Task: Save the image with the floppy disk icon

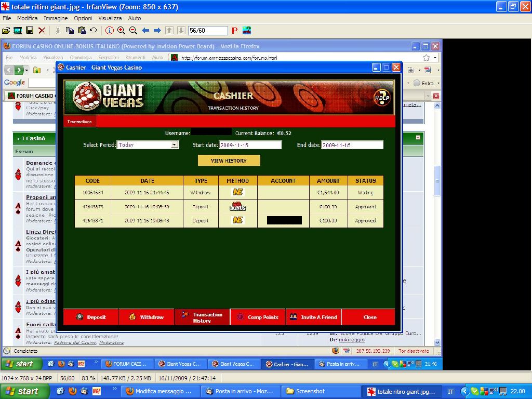Action: (30, 31)
